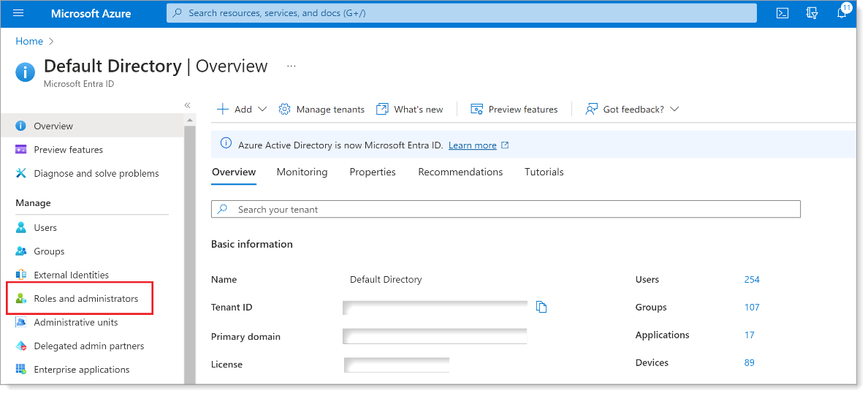
Task: Launch Cloud Shell from top bar
Action: point(783,13)
